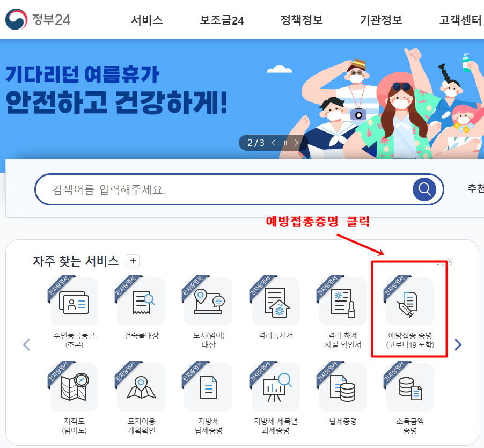Open the 보조금24 menu
Screen dimensions: 484x448
(222, 20)
